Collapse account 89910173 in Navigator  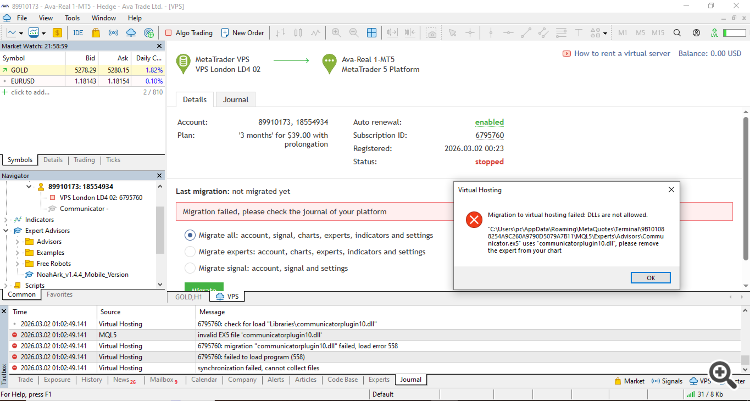[29, 187]
